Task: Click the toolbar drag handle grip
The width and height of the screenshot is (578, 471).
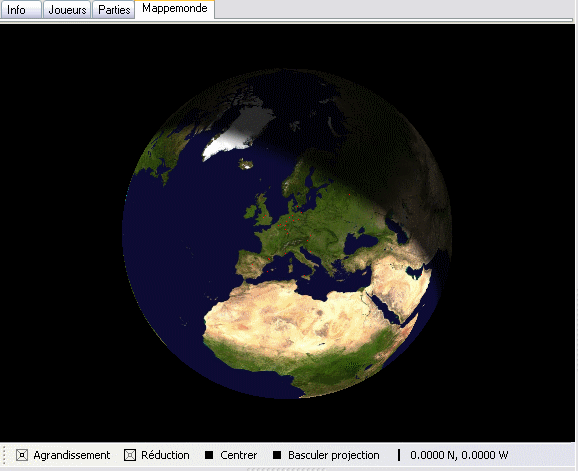Action: (x=4, y=456)
